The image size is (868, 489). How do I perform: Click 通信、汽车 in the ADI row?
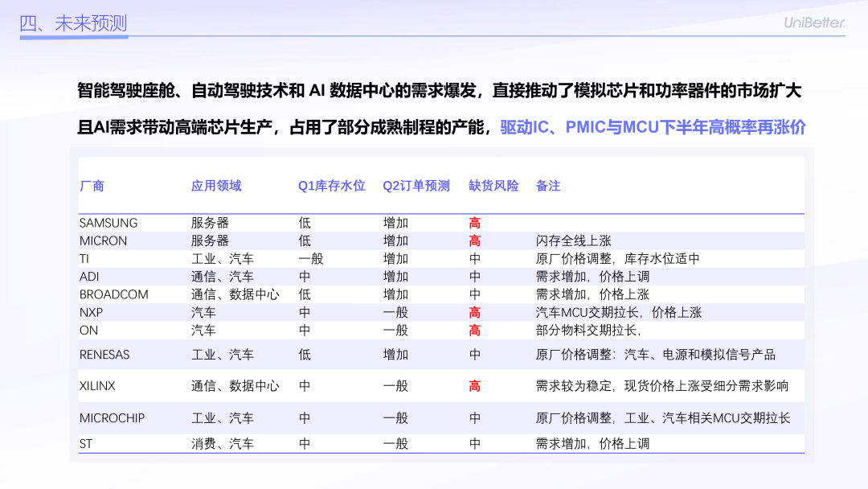[223, 277]
